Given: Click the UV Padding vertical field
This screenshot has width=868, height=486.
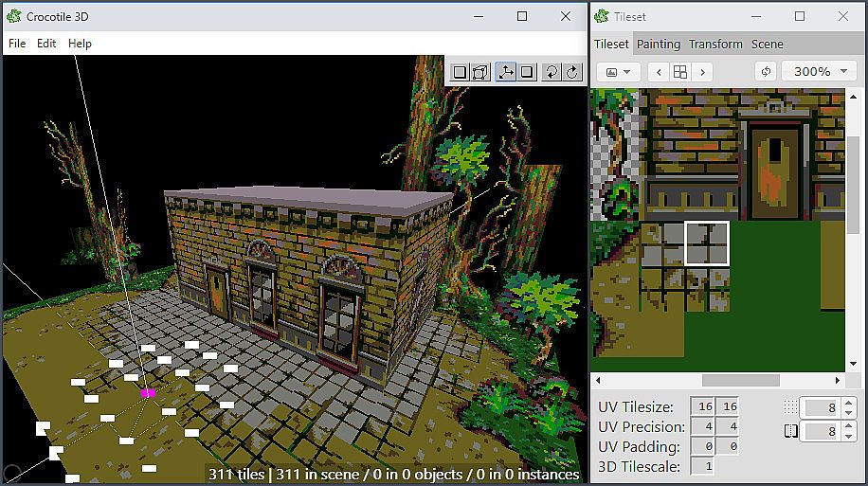Looking at the screenshot, I should (728, 446).
